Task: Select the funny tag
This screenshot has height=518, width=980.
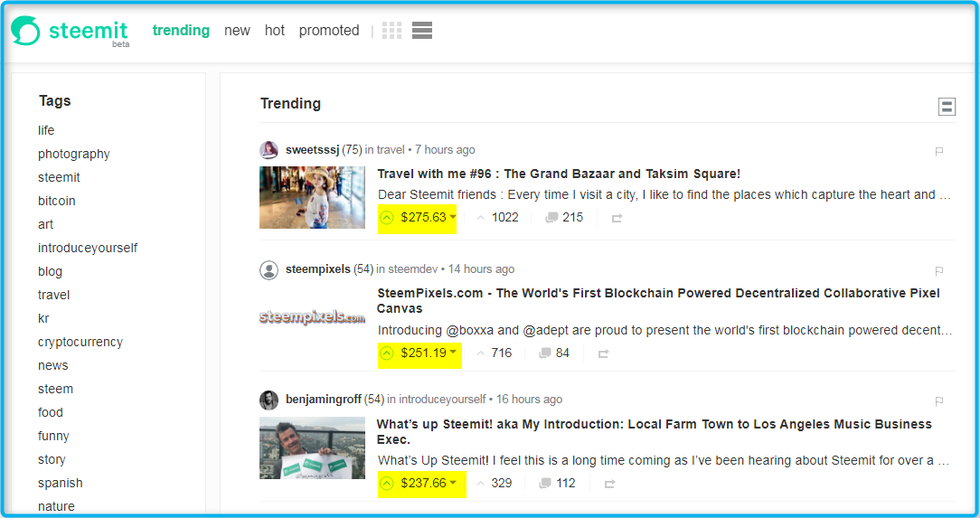Action: (x=53, y=436)
